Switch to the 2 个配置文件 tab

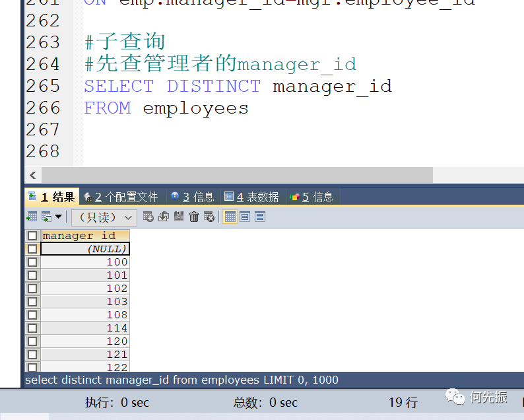pyautogui.click(x=121, y=197)
